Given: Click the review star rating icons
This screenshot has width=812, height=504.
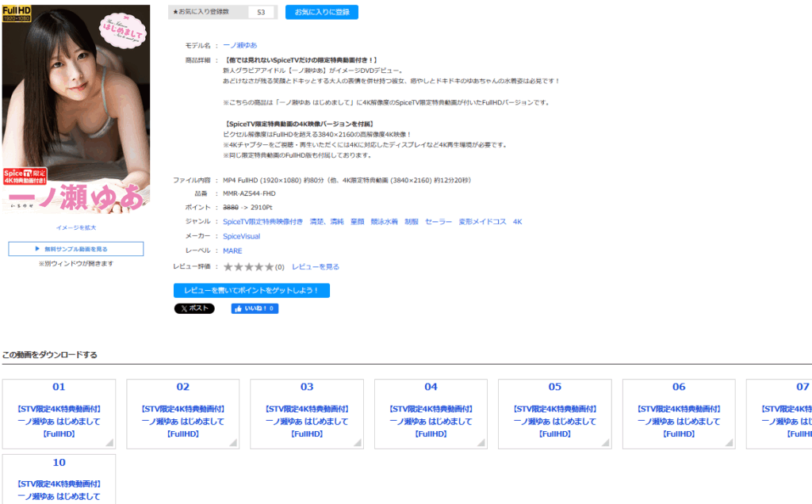Looking at the screenshot, I should [x=248, y=267].
